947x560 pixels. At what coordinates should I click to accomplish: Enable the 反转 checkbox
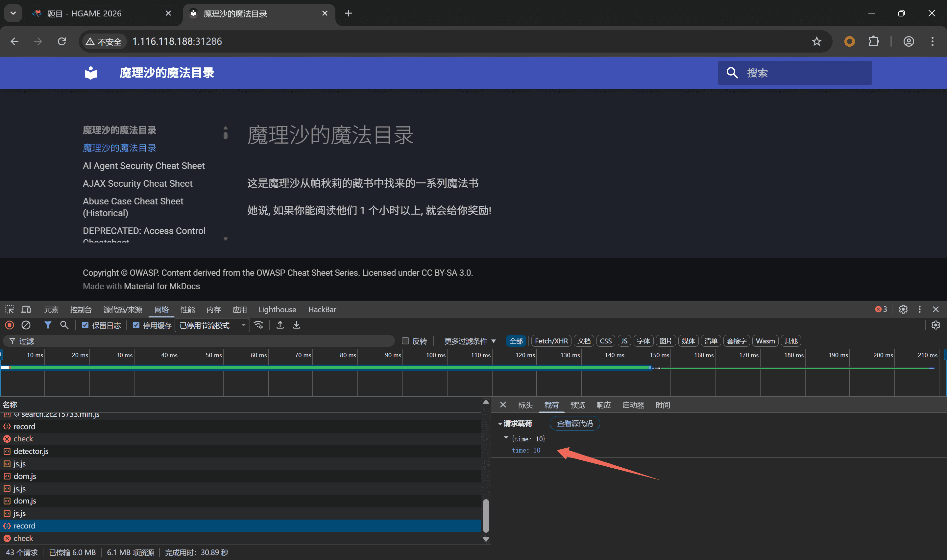point(405,341)
